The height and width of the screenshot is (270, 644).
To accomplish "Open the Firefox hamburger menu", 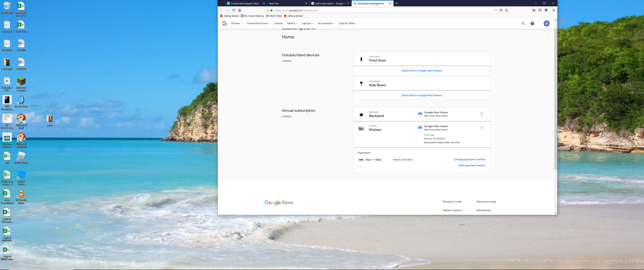I will 554,10.
